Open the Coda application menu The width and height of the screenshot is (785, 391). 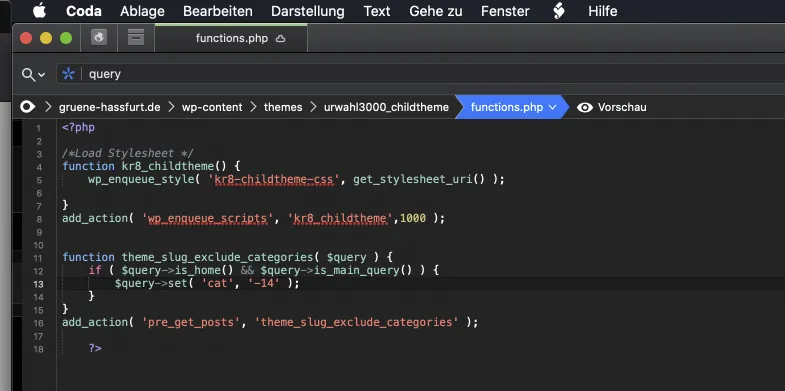(84, 11)
